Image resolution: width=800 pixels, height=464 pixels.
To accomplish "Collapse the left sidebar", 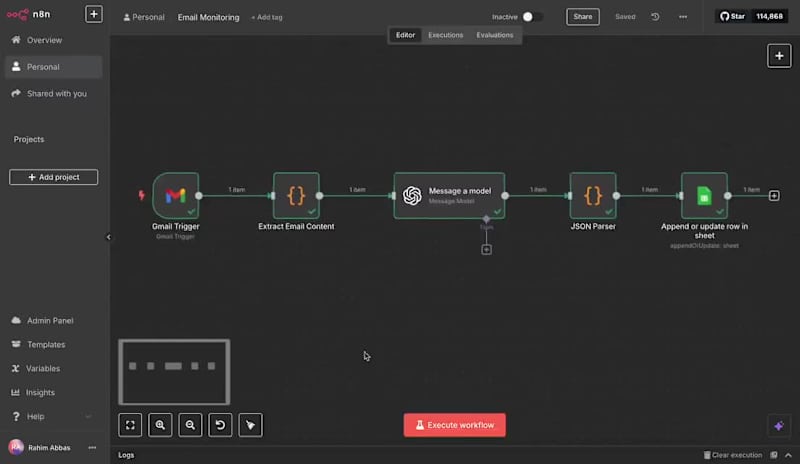I will point(108,237).
